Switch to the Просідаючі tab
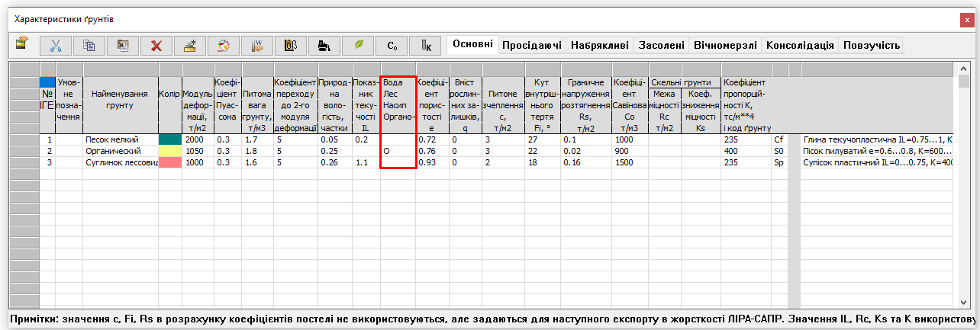The width and height of the screenshot is (980, 330). coord(532,46)
